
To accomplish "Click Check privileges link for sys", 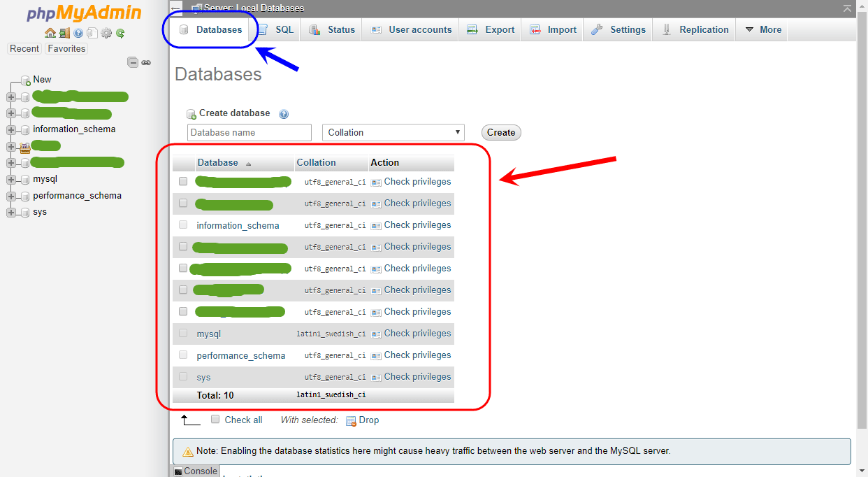I will pyautogui.click(x=417, y=377).
